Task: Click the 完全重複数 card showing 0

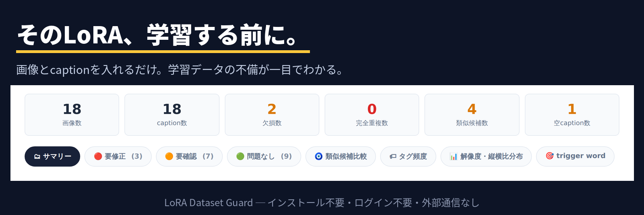Action: pyautogui.click(x=372, y=115)
